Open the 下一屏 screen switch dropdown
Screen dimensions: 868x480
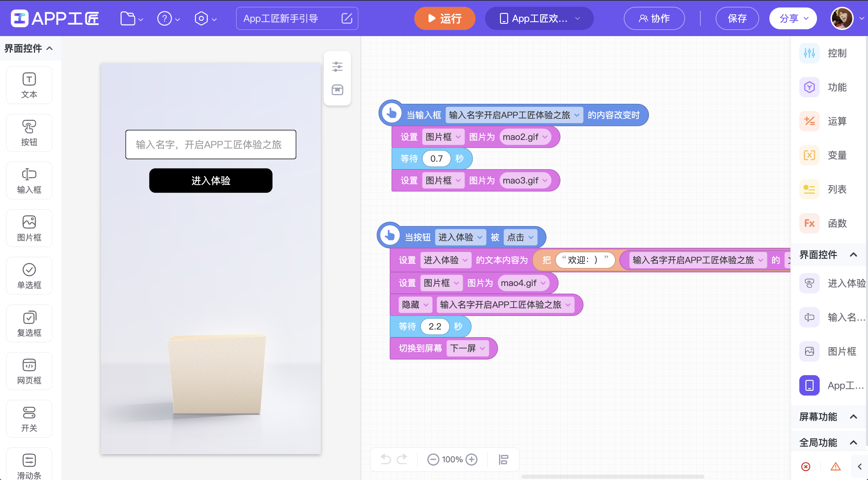pyautogui.click(x=468, y=348)
